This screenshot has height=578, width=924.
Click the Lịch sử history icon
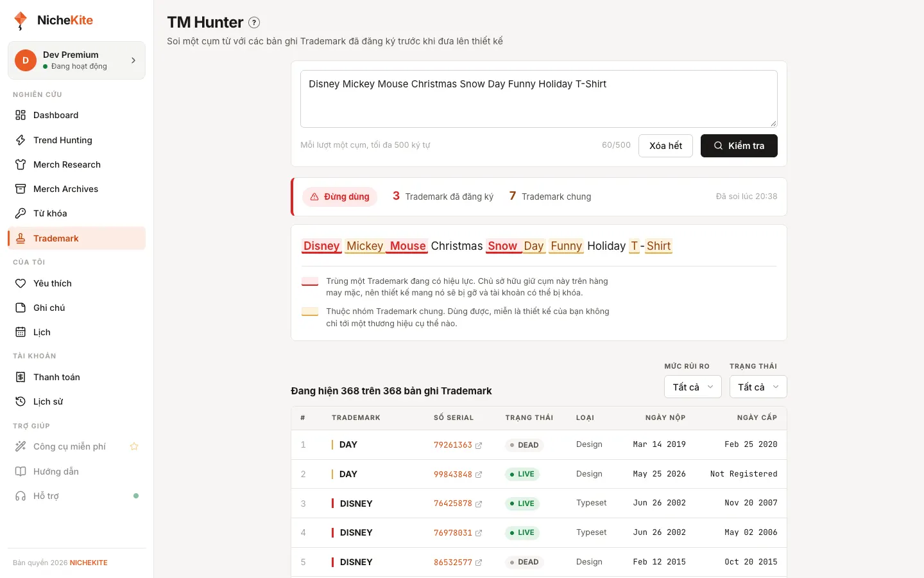(x=21, y=401)
